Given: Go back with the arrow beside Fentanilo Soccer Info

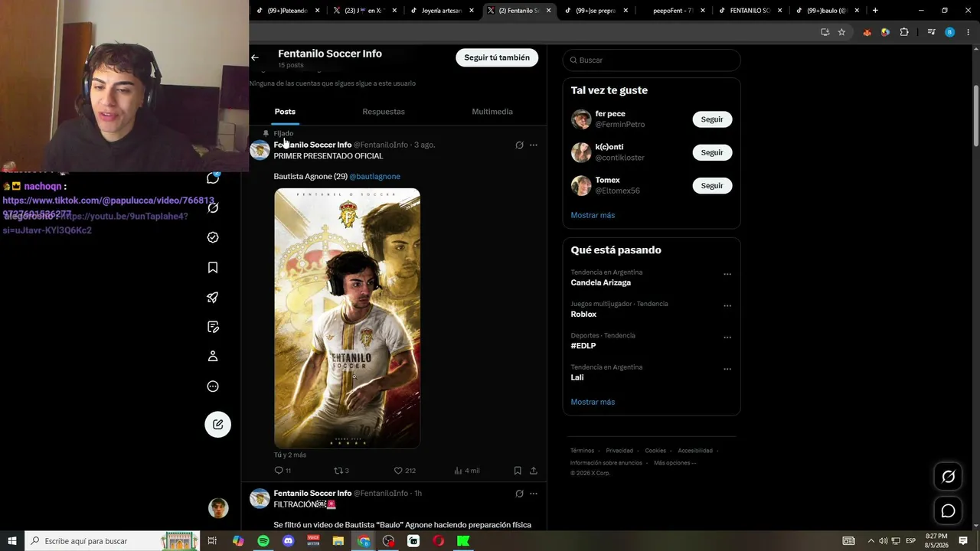Looking at the screenshot, I should 255,57.
